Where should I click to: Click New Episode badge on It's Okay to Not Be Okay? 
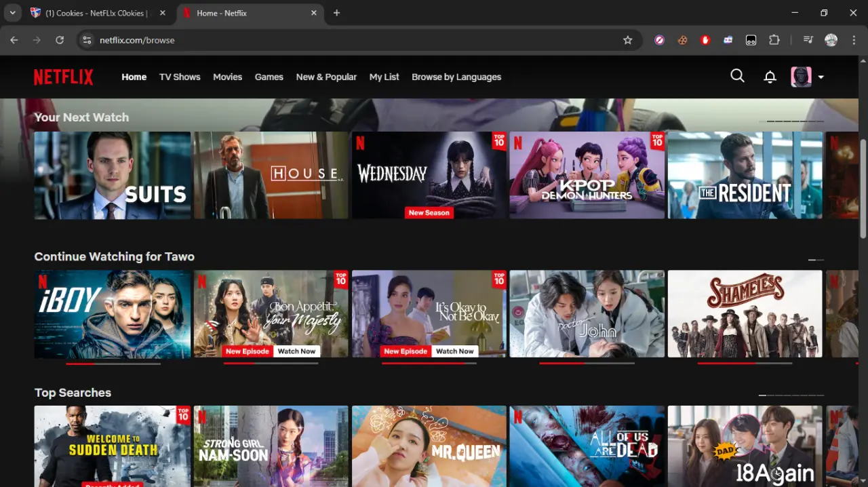pos(406,351)
